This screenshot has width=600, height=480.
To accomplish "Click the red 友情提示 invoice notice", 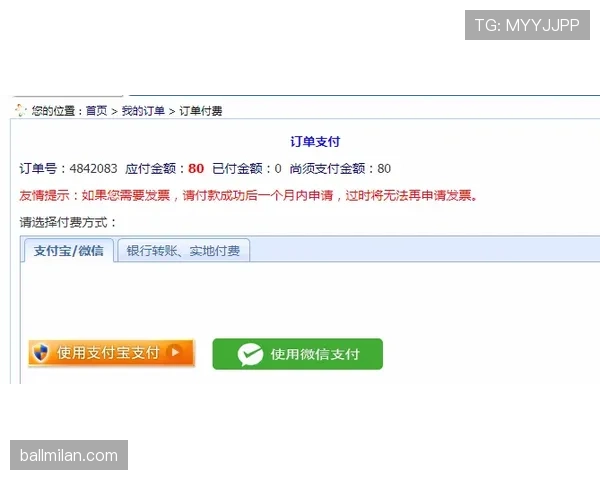I will click(x=249, y=196).
